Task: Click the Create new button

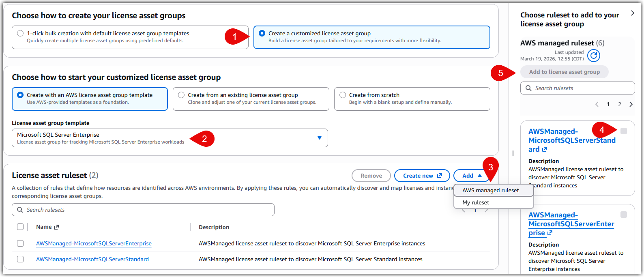Action: 422,176
